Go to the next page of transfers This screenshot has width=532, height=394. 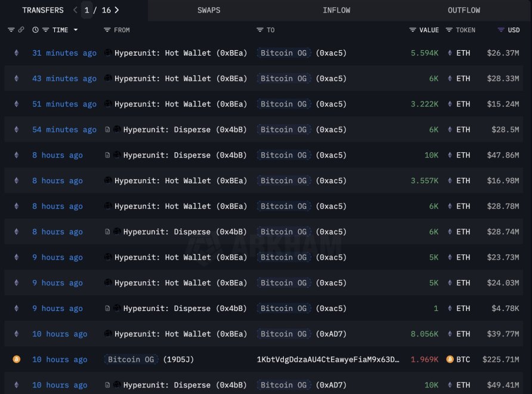117,10
